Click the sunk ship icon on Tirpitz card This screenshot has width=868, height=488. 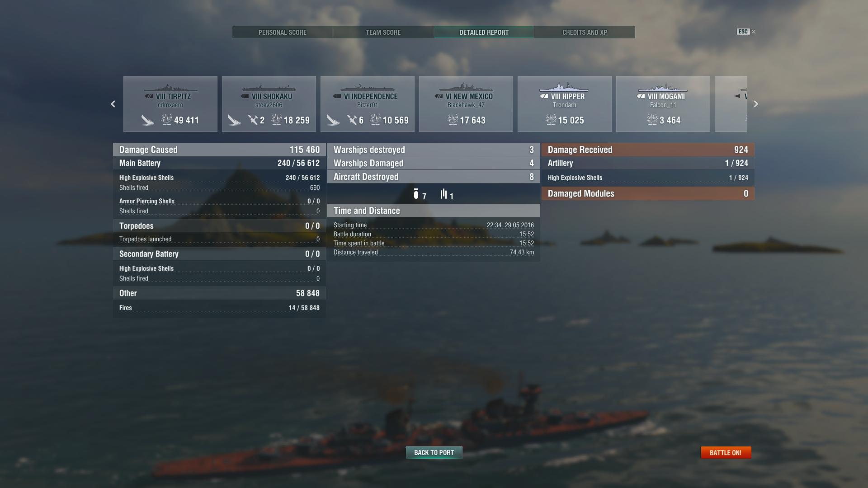click(147, 120)
